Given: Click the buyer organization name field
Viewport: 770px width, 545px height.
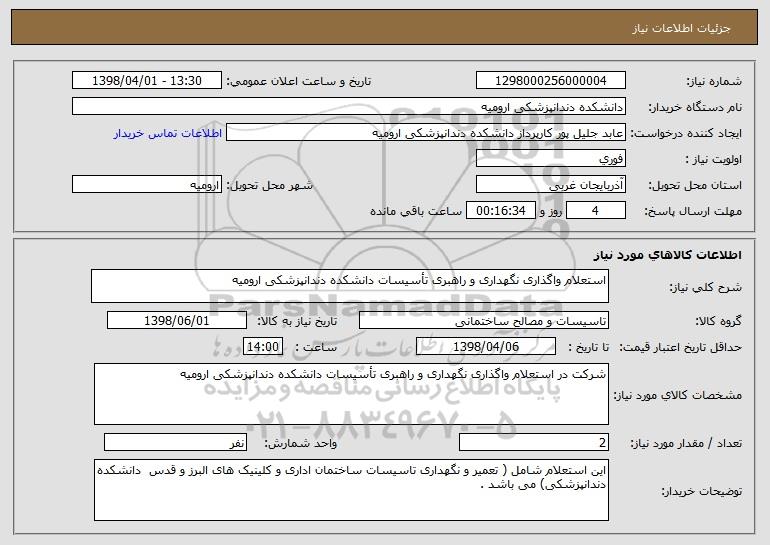Looking at the screenshot, I should (x=349, y=107).
